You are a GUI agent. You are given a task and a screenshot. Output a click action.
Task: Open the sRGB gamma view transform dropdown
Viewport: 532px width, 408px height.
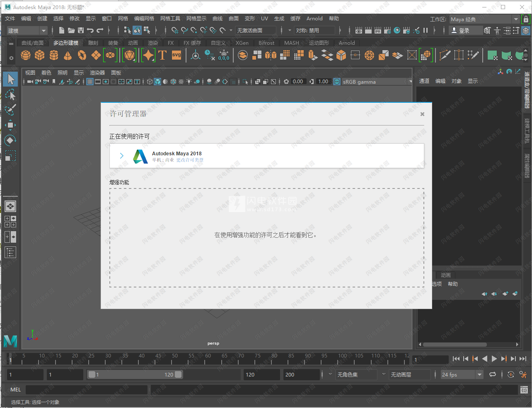pos(377,82)
